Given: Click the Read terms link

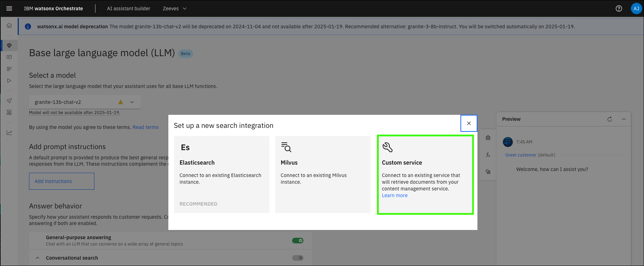Looking at the screenshot, I should point(146,127).
